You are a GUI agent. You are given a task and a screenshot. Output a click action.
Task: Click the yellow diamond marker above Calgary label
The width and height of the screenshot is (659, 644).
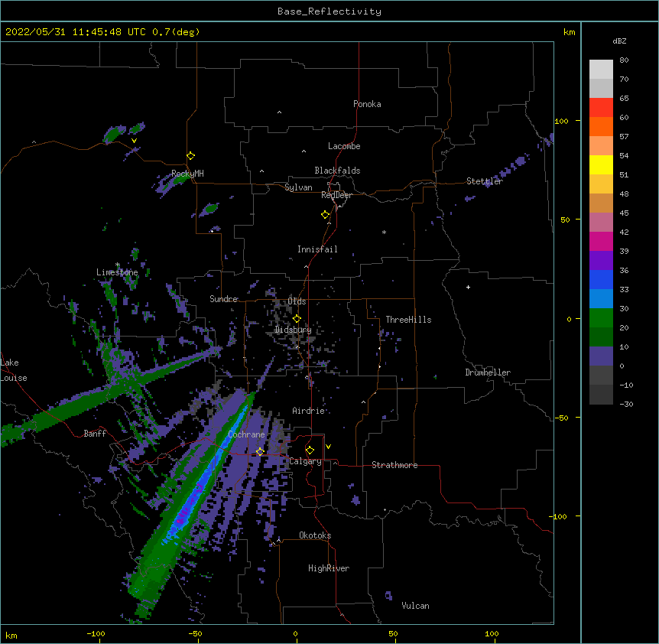coord(310,450)
